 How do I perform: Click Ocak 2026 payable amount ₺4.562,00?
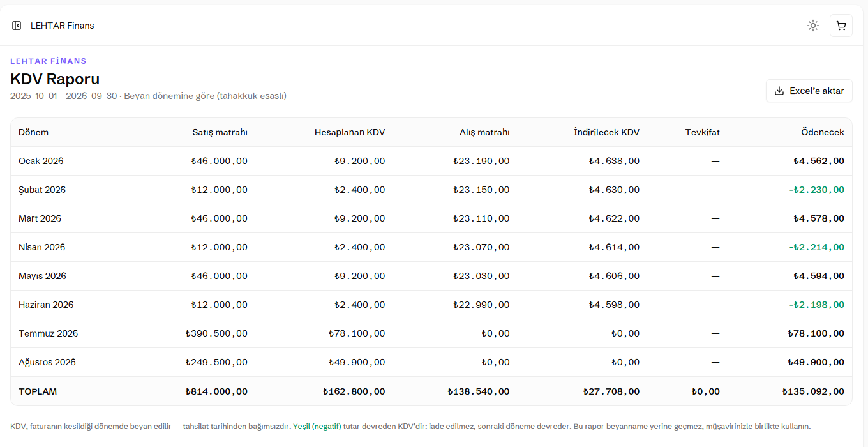coord(819,161)
